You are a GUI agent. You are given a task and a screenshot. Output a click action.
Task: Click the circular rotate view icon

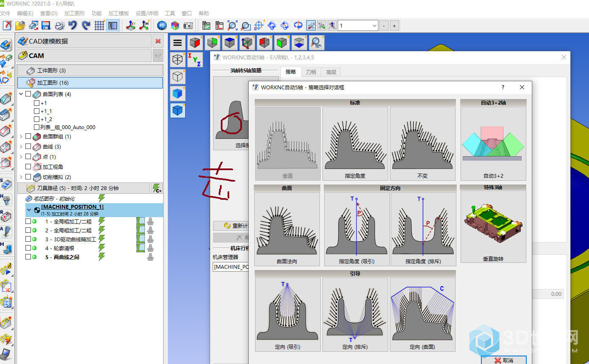(298, 25)
